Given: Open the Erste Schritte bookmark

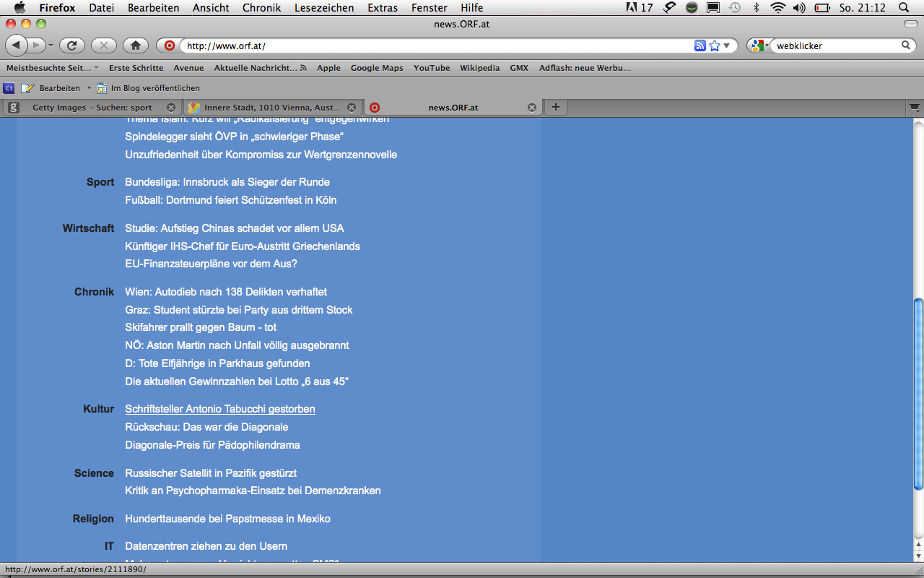Looking at the screenshot, I should point(136,68).
